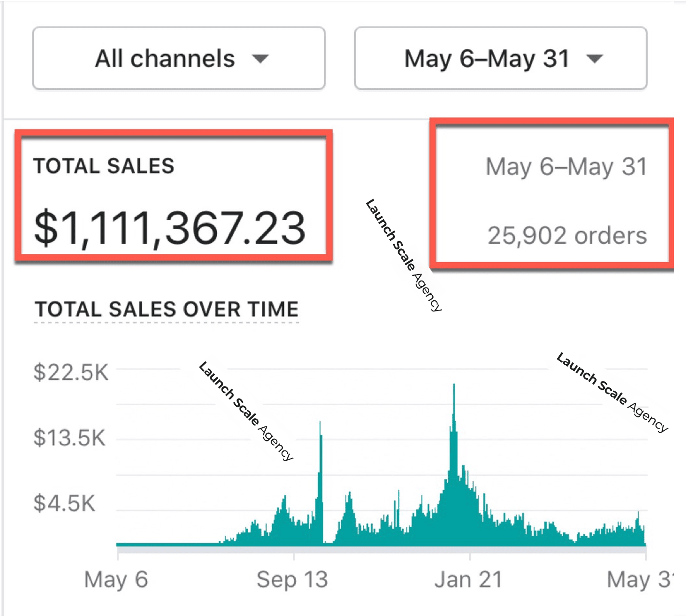Open the All channels dropdown
The height and width of the screenshot is (616, 686).
tap(179, 58)
